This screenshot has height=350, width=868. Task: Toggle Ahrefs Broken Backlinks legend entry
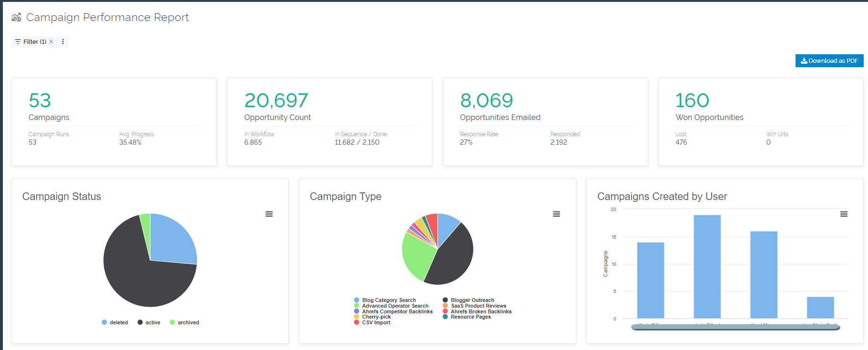[477, 311]
